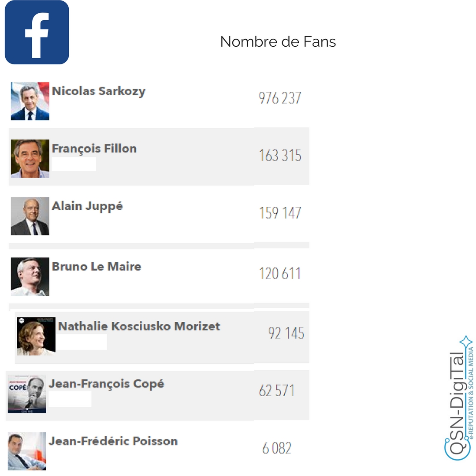Click the Nicolas Sarkozy name link

point(99,91)
